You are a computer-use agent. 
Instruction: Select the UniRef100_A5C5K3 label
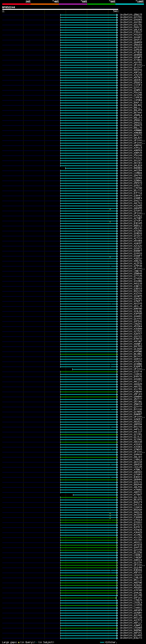131,77
